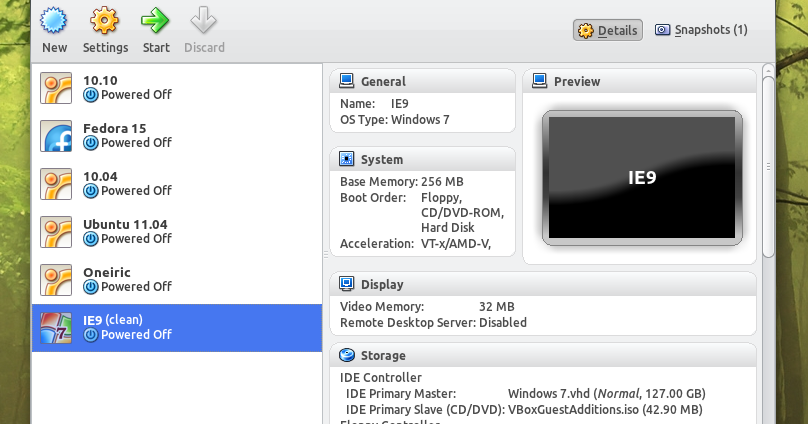Open the General settings header link

[383, 81]
